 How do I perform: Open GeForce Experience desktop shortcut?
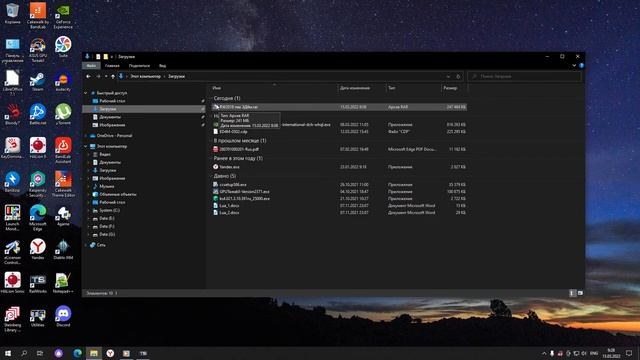pyautogui.click(x=63, y=16)
